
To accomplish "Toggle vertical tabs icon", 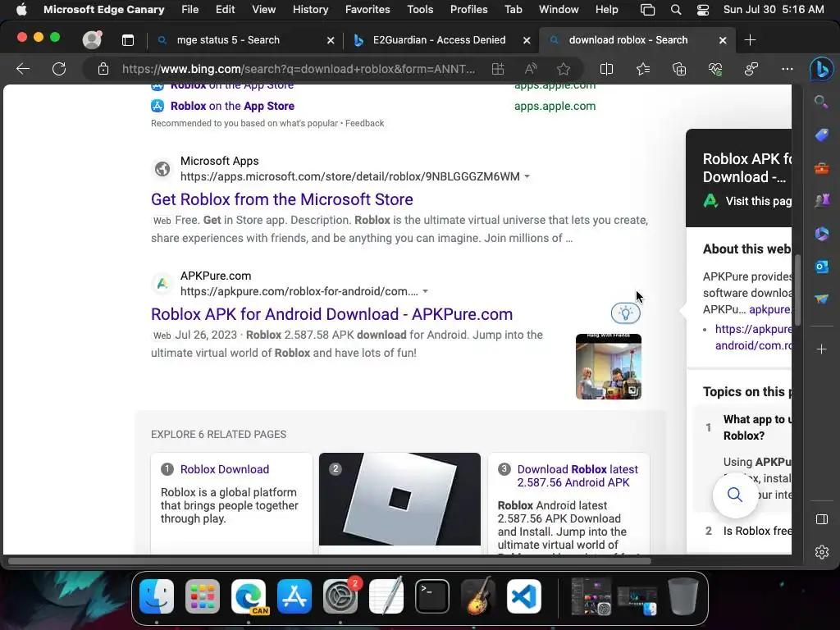I will point(127,40).
